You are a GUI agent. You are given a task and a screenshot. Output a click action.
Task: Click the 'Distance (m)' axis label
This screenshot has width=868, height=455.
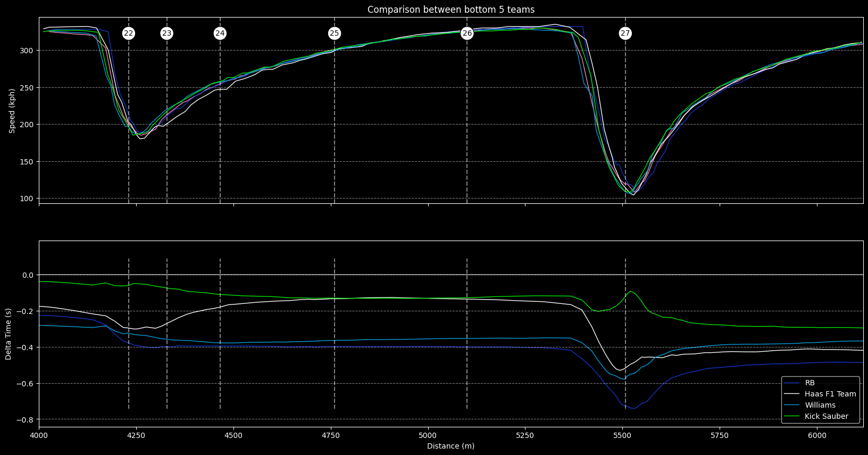point(451,446)
